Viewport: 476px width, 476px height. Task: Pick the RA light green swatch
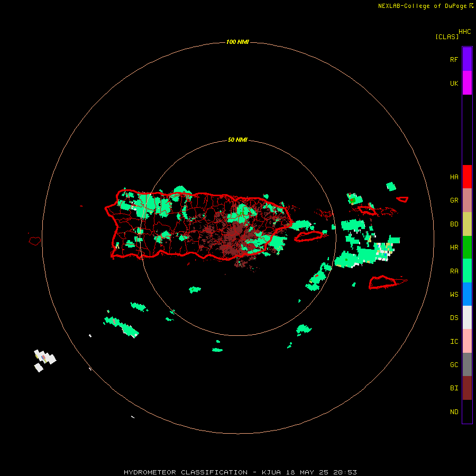pyautogui.click(x=467, y=271)
